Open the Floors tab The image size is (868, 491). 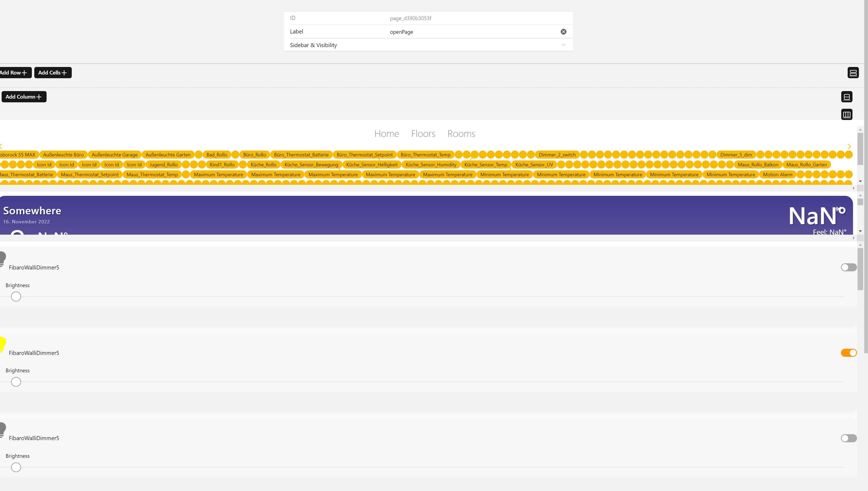[423, 134]
